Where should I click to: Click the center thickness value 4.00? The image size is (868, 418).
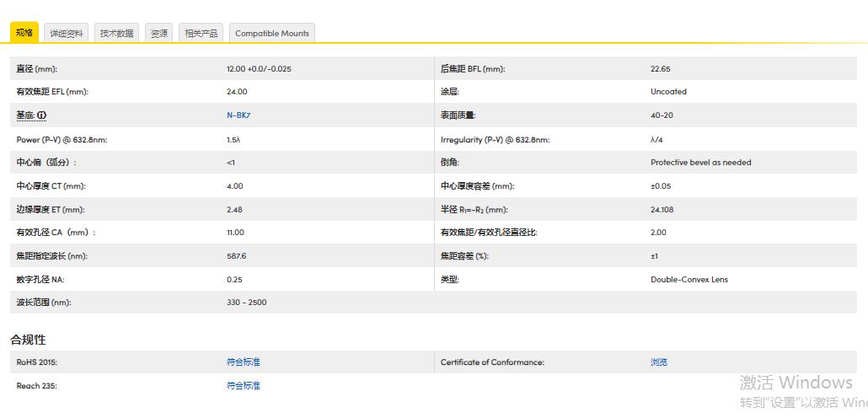(x=235, y=186)
